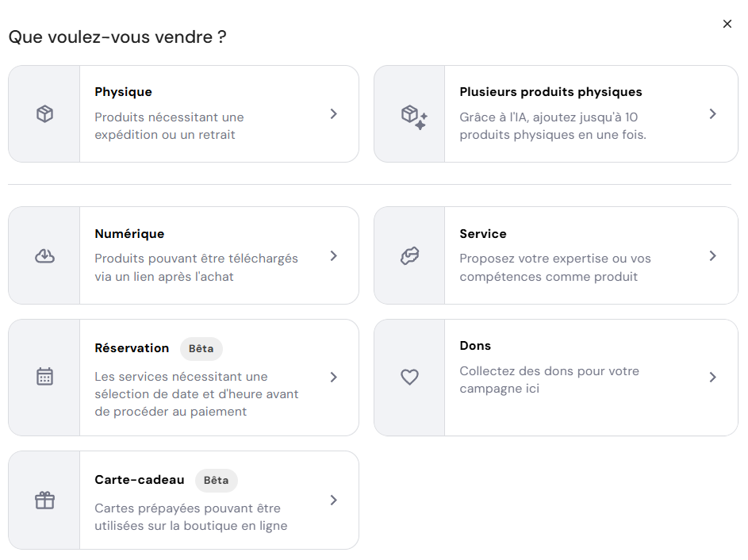Select Dons to collect donations
Image resolution: width=748 pixels, height=560 pixels.
tap(555, 378)
